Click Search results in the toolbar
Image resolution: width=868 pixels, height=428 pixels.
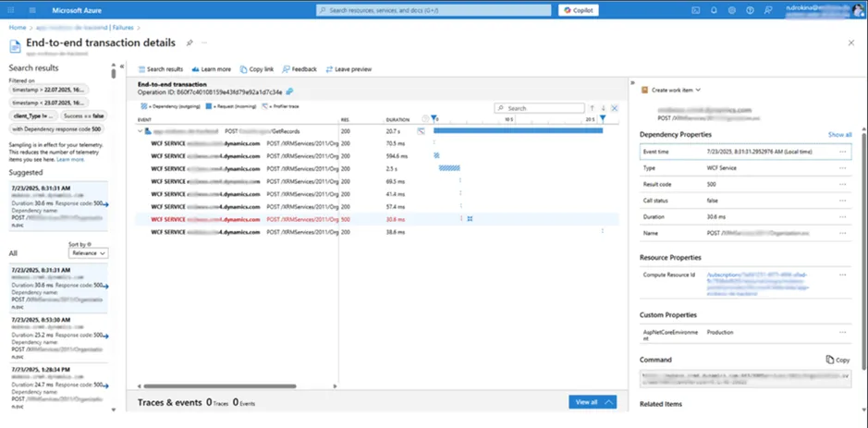(x=160, y=69)
